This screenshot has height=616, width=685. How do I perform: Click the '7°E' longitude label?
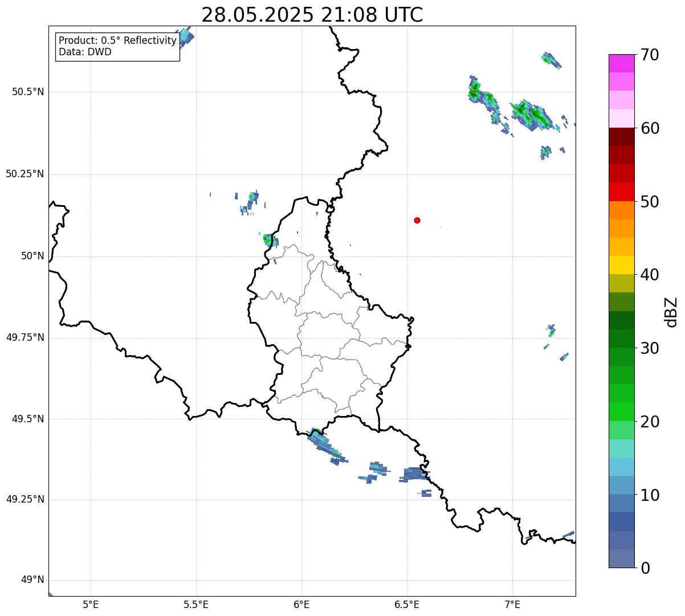click(512, 604)
